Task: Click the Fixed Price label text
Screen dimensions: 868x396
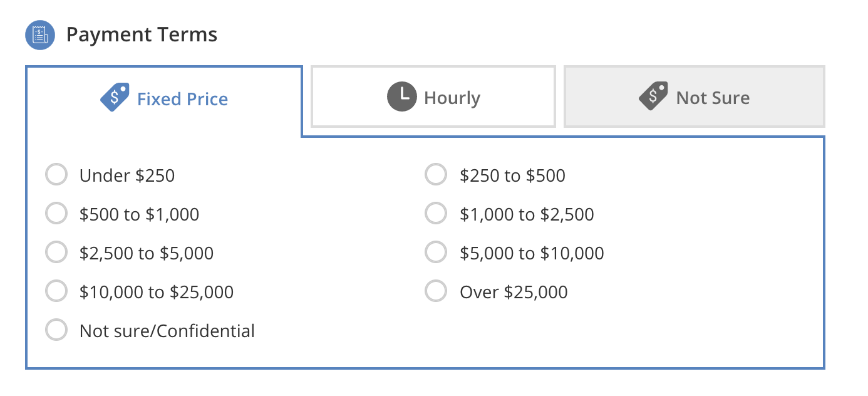Action: pyautogui.click(x=182, y=98)
